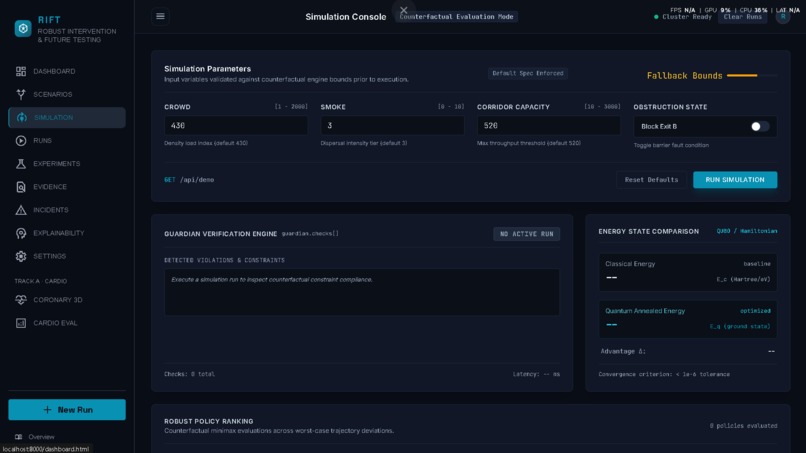
Task: Focus the Smoke input field
Action: tap(392, 125)
